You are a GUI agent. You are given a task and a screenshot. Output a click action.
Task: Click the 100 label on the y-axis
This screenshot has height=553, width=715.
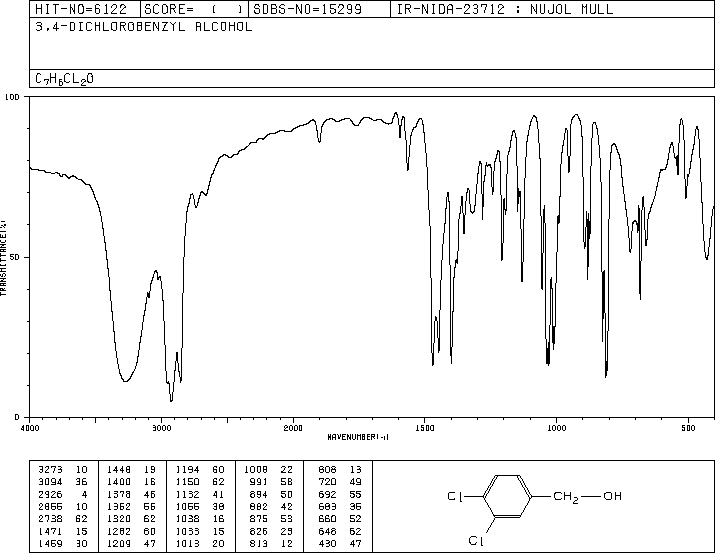pyautogui.click(x=12, y=97)
